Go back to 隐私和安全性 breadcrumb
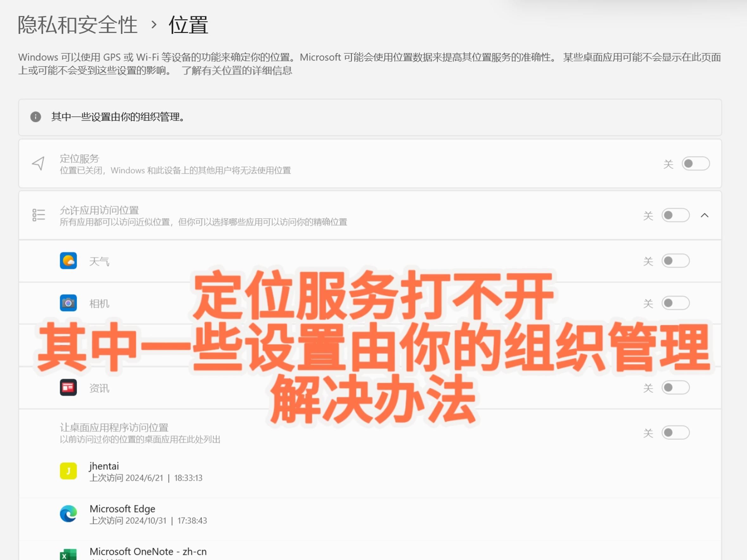Viewport: 747px width, 560px height. (x=78, y=25)
